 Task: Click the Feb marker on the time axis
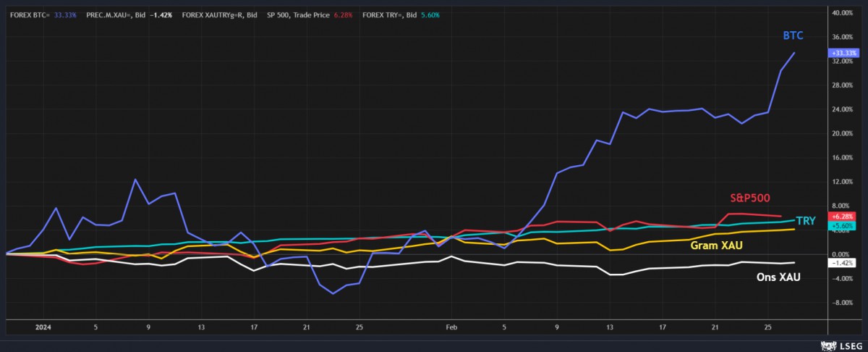click(452, 327)
